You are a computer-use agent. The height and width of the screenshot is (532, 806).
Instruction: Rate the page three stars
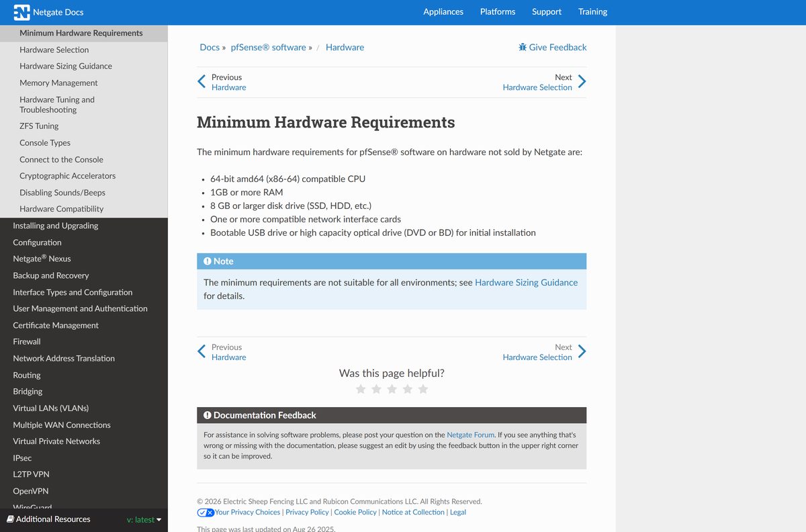pyautogui.click(x=392, y=389)
